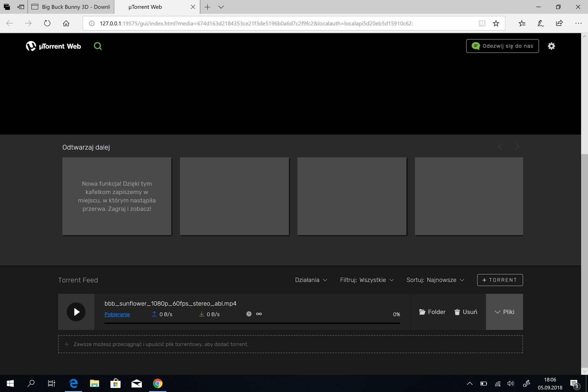This screenshot has width=588, height=392.
Task: Click the Pobieranie status link
Action: [117, 314]
